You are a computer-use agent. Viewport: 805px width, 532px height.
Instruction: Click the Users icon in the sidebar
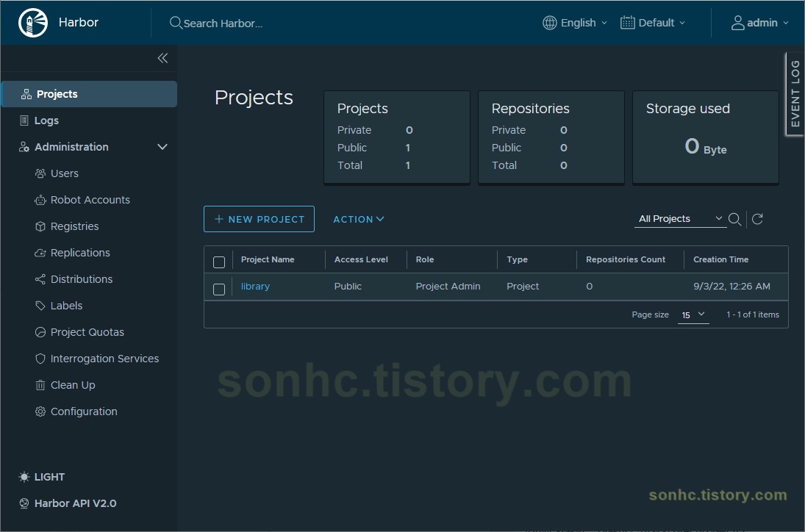40,173
